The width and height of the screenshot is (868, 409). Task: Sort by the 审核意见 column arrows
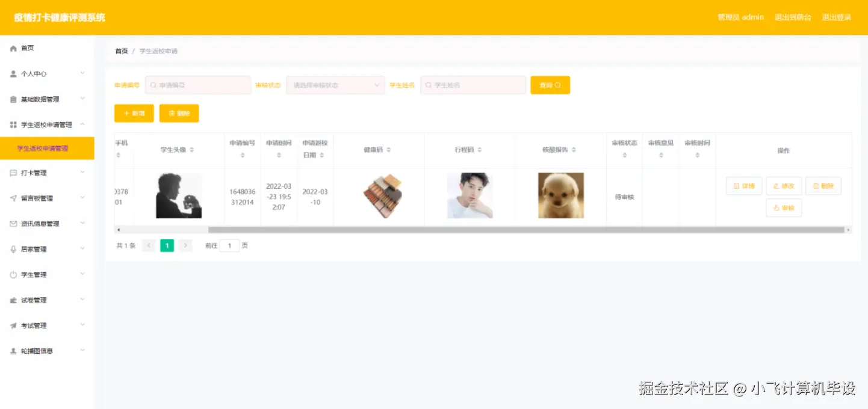click(x=661, y=155)
